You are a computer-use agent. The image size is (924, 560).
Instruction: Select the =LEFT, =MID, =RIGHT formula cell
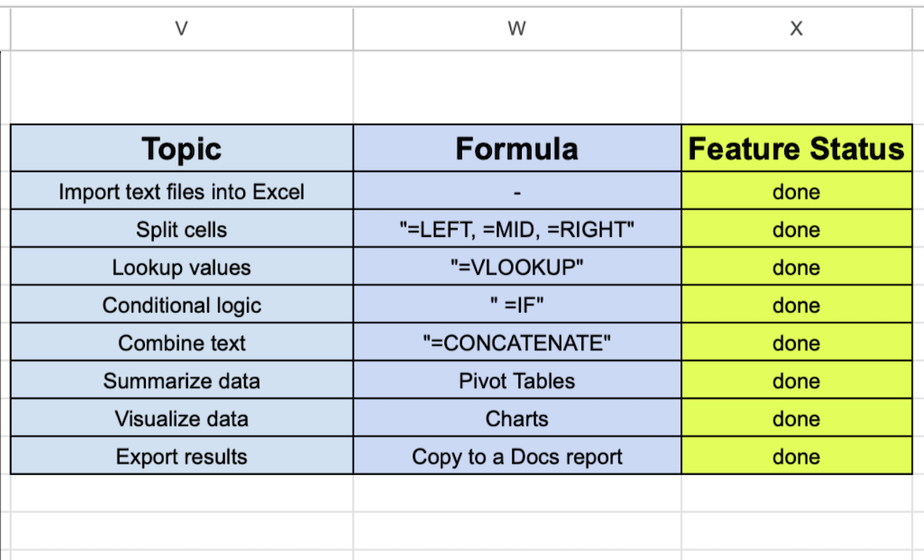[516, 229]
